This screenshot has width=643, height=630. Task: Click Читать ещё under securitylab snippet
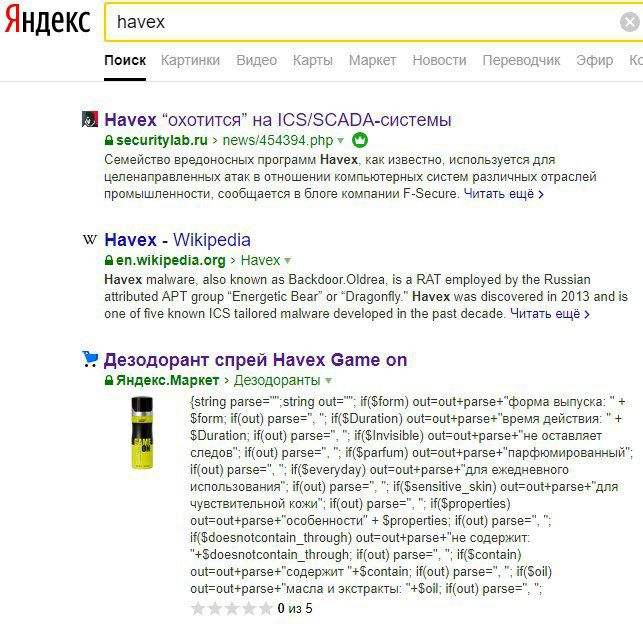[x=504, y=194]
